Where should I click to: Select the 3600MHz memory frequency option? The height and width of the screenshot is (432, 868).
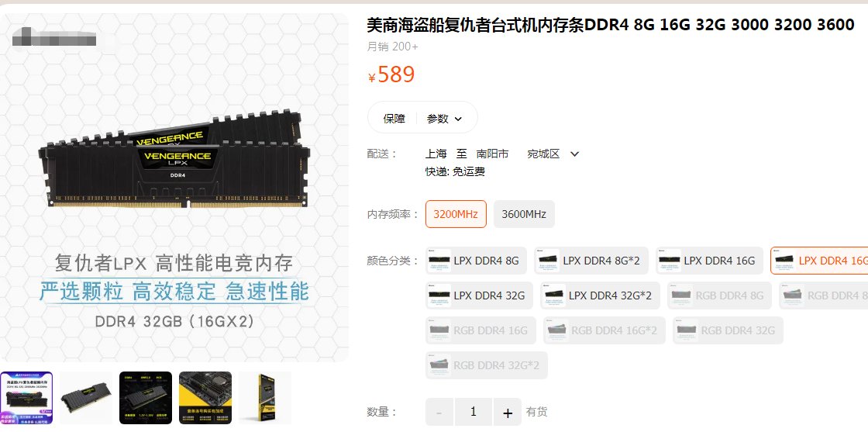coord(524,214)
